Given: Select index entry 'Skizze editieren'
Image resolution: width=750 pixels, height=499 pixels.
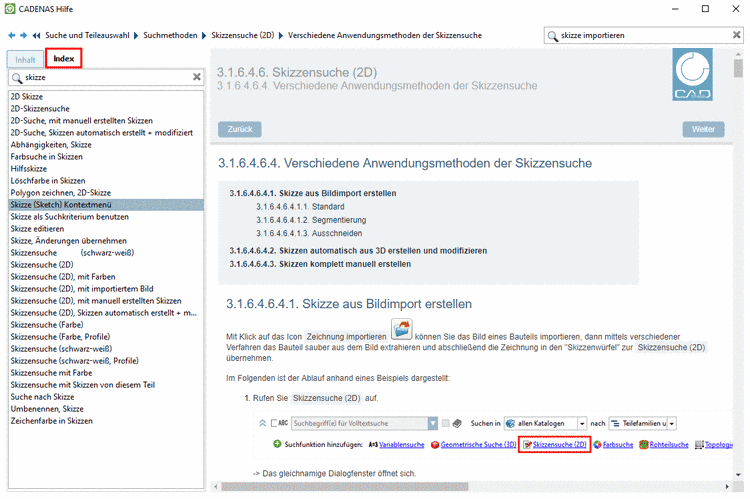Looking at the screenshot, I should coord(106,229).
